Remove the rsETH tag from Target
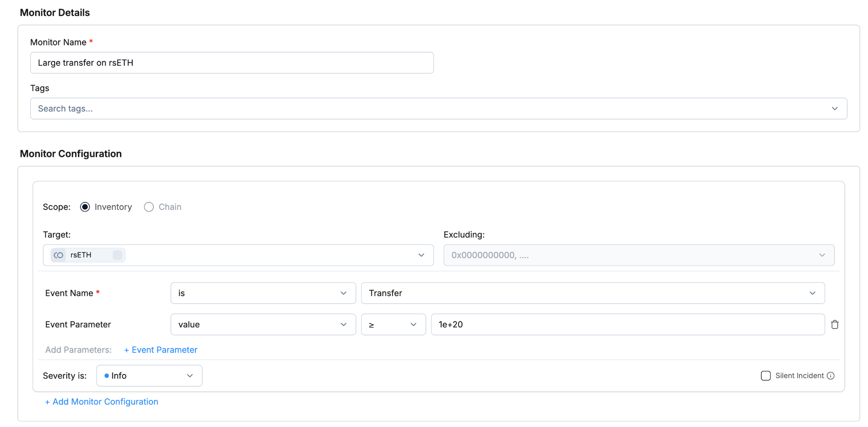868x427 pixels. (x=117, y=255)
